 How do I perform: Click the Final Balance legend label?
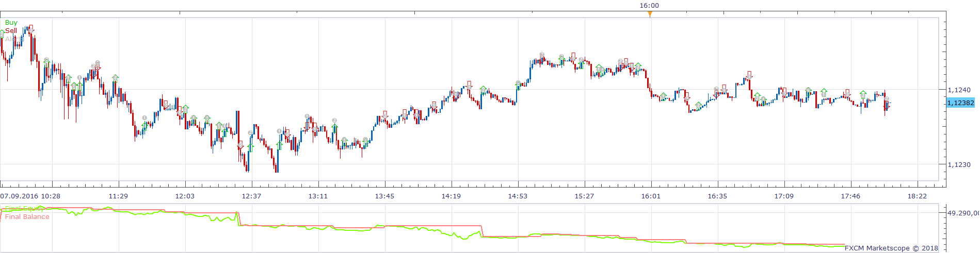pyautogui.click(x=27, y=217)
